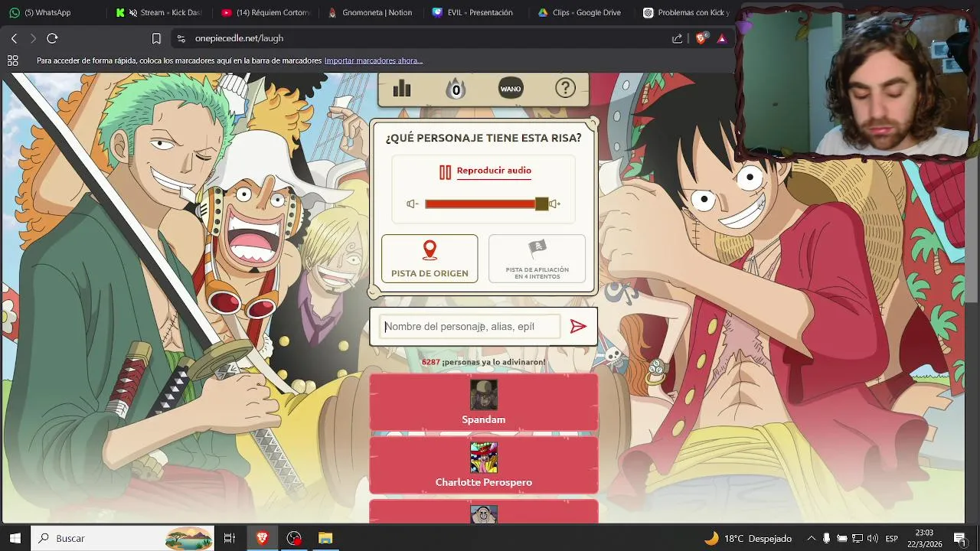Click the system volume tray icon
Image resolution: width=980 pixels, height=551 pixels.
click(x=873, y=538)
